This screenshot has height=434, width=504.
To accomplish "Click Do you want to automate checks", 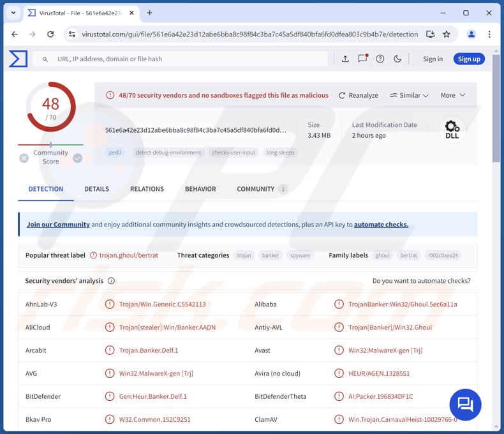I will (421, 281).
